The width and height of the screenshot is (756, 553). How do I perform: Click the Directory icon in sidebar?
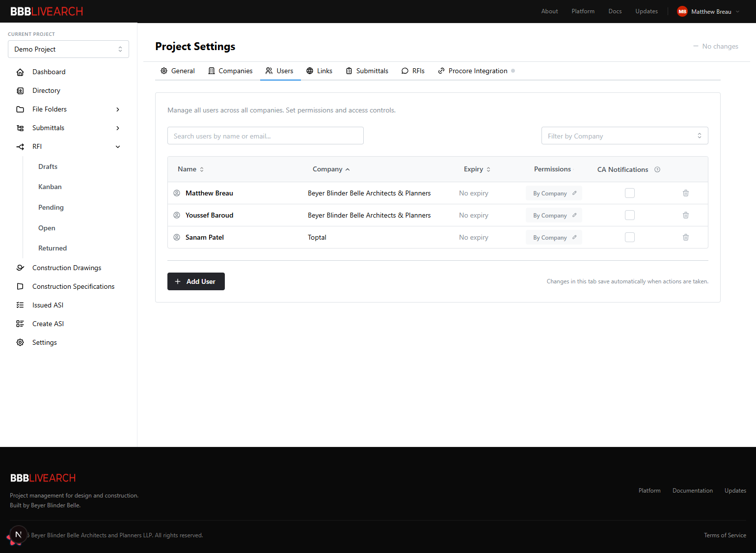20,91
